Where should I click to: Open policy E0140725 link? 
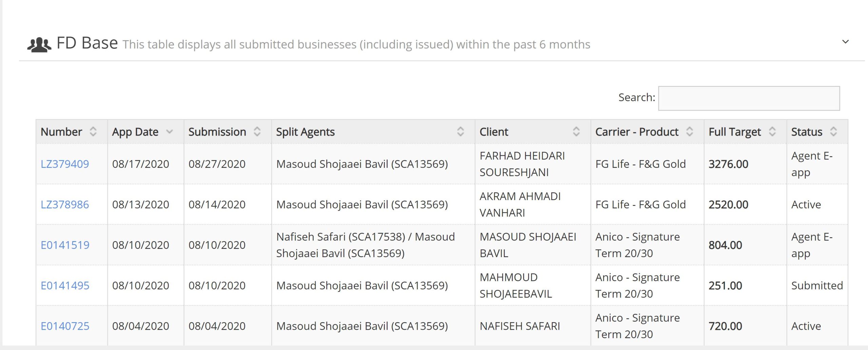click(x=65, y=326)
